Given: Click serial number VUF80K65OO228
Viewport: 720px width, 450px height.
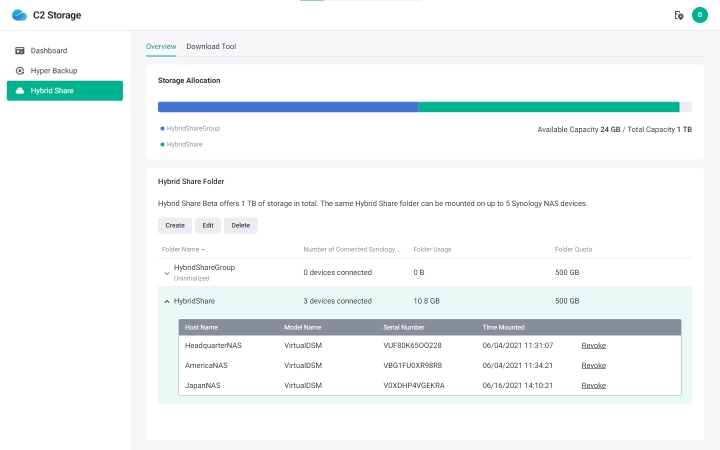Looking at the screenshot, I should 412,345.
